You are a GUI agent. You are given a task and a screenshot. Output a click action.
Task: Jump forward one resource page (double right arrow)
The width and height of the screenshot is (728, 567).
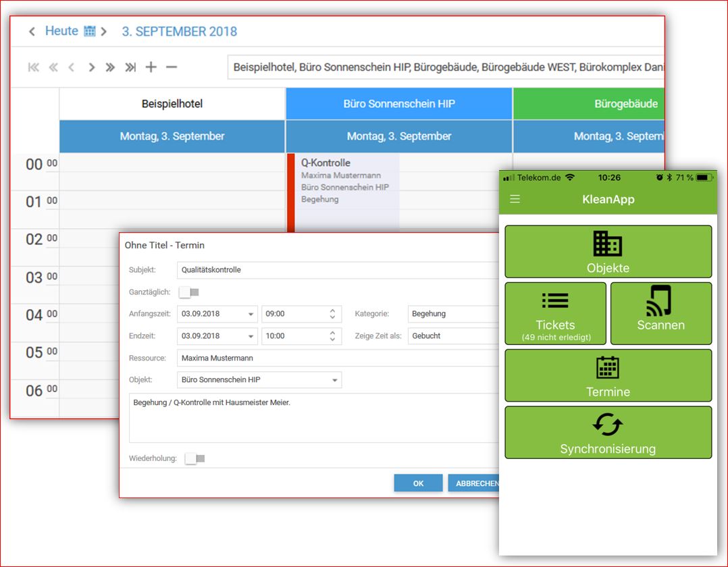tap(110, 67)
